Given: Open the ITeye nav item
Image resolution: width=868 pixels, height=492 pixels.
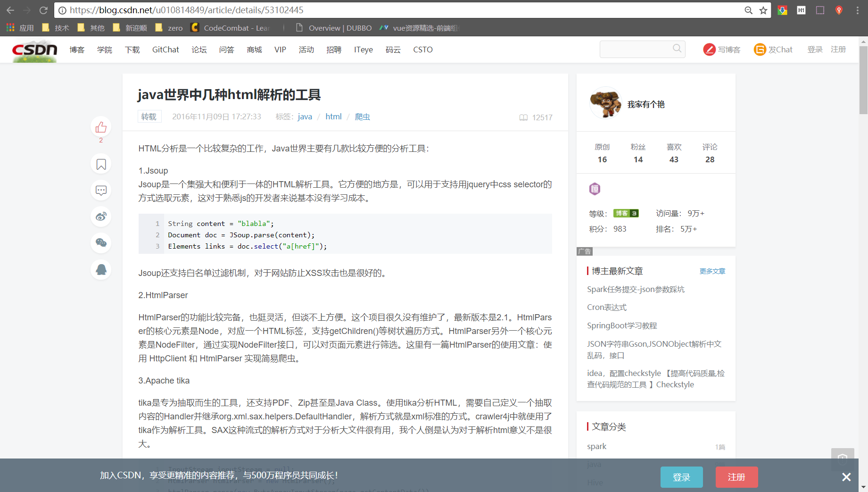Looking at the screenshot, I should 364,50.
